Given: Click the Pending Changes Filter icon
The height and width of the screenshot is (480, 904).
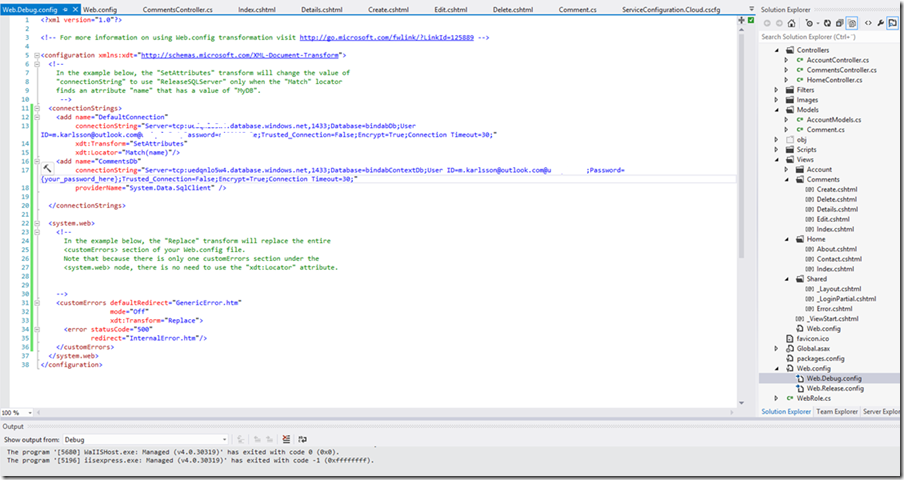Looking at the screenshot, I should click(809, 23).
